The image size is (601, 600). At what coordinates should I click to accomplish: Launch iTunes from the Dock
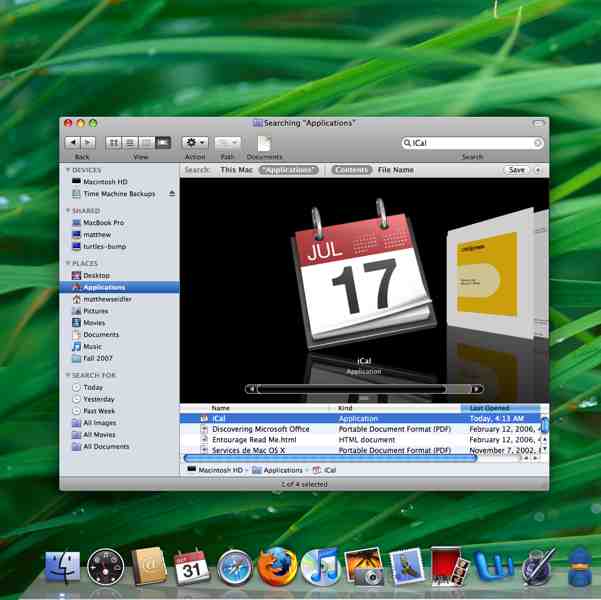[x=320, y=568]
